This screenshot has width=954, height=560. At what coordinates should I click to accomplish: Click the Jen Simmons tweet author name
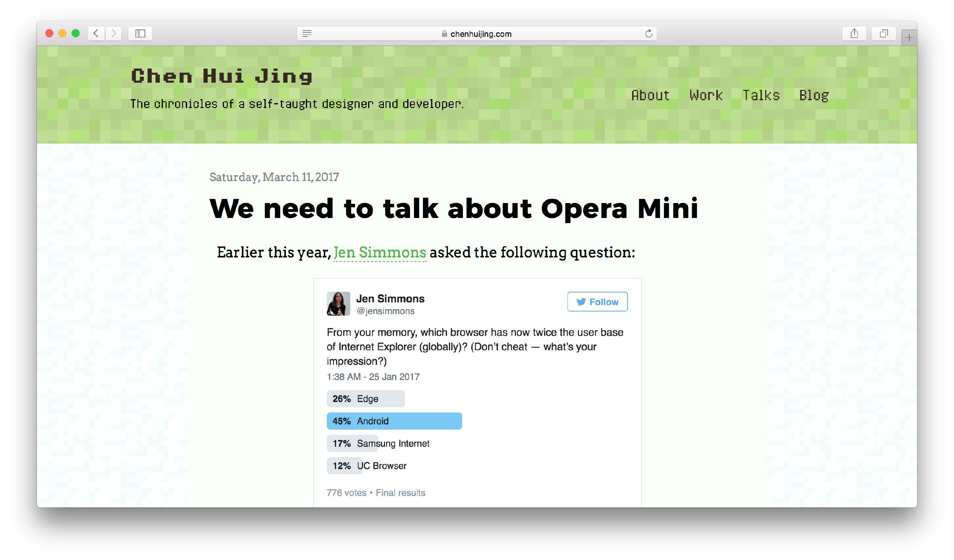[390, 298]
